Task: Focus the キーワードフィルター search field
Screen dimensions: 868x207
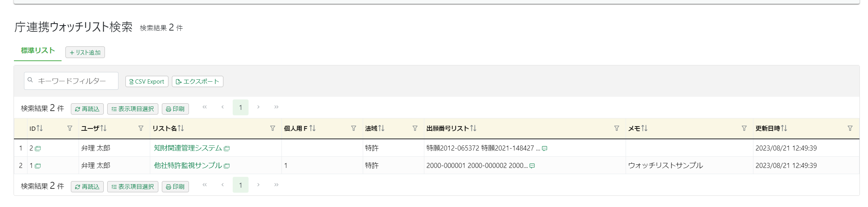Action: (71, 81)
